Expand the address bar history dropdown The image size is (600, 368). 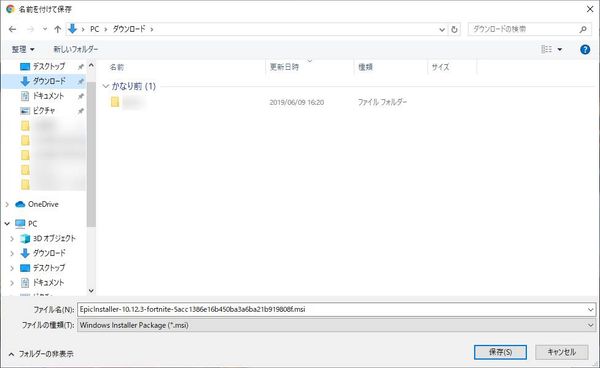(442, 29)
